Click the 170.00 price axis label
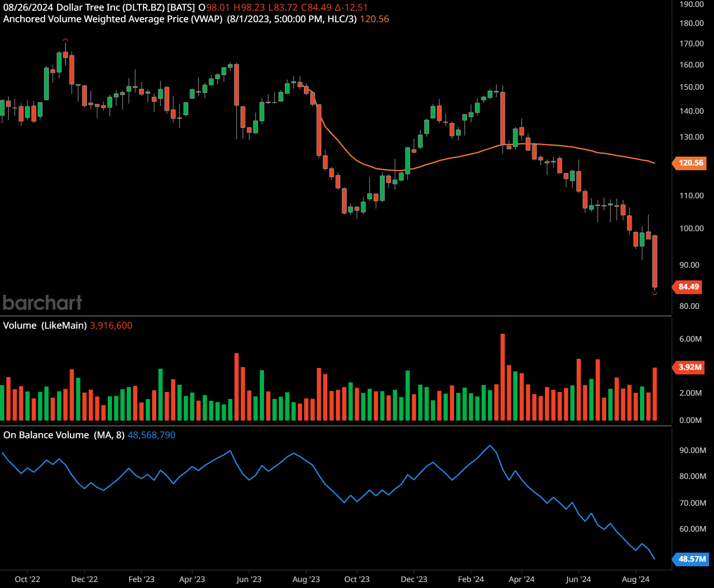The image size is (714, 588). pyautogui.click(x=691, y=43)
